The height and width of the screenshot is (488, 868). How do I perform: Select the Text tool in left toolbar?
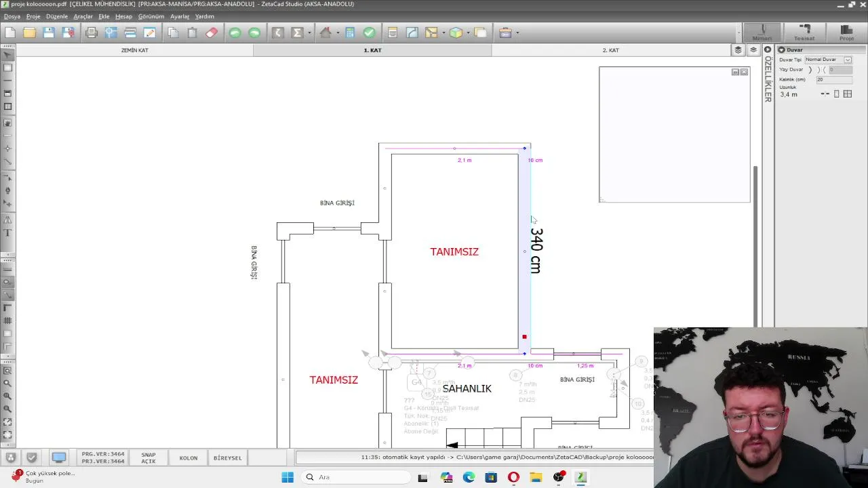(8, 233)
